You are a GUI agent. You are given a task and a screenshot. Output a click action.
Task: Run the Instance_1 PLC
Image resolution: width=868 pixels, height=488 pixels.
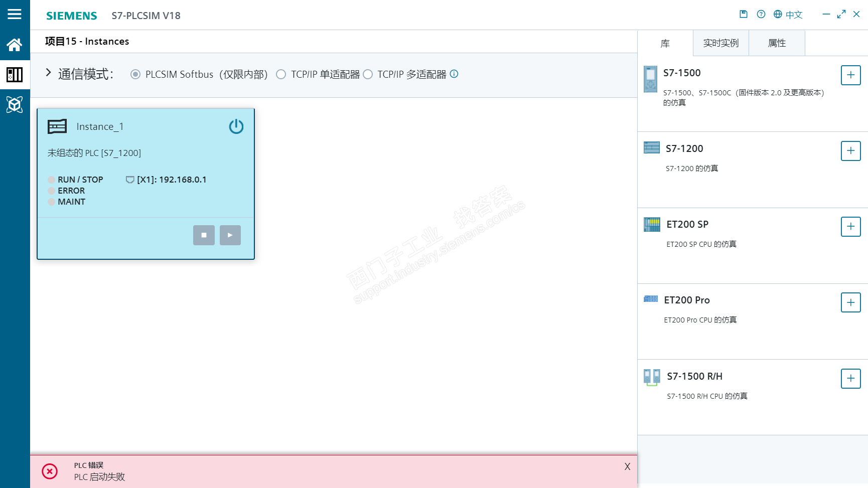click(230, 235)
